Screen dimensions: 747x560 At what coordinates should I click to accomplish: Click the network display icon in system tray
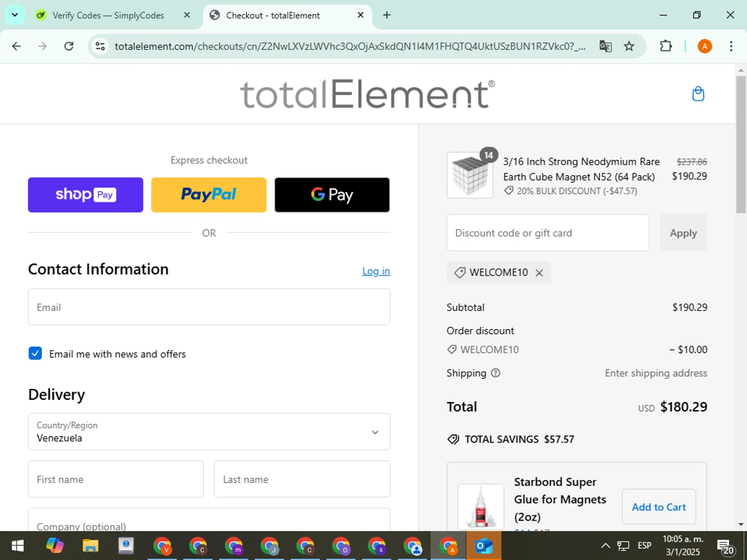click(x=623, y=546)
